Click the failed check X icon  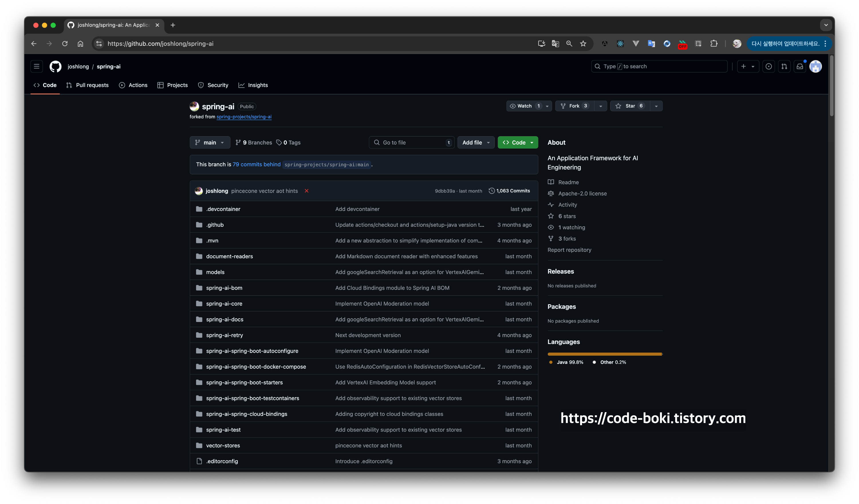[x=306, y=191]
